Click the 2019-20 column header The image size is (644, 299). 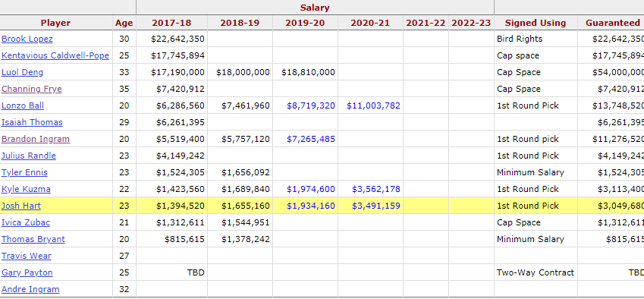click(305, 23)
